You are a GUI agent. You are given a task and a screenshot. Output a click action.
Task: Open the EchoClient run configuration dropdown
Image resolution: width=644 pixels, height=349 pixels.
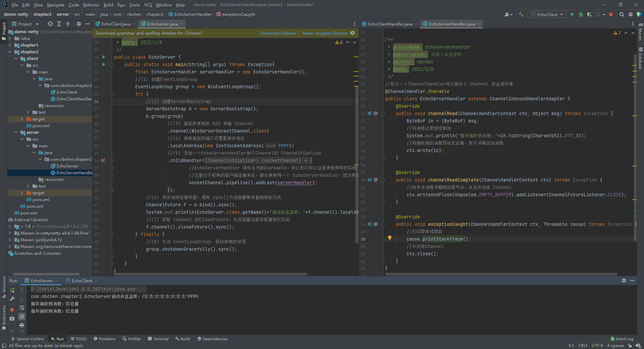(x=547, y=14)
